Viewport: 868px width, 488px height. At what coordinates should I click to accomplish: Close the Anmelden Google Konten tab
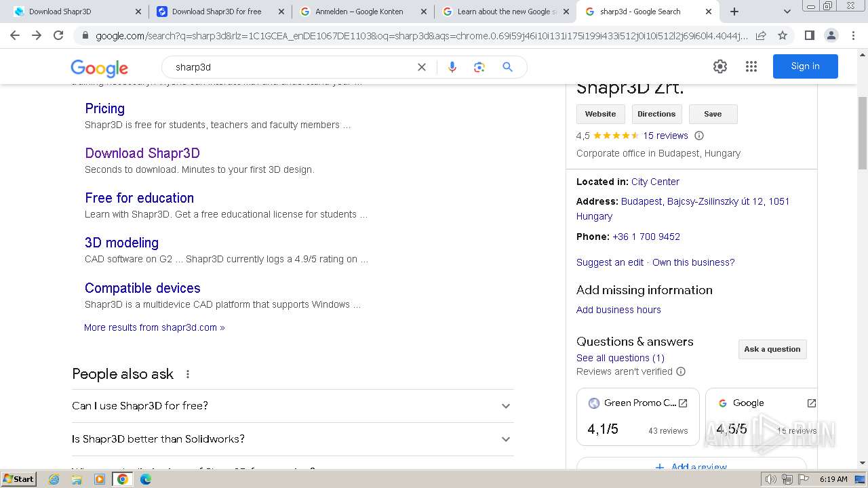pos(424,12)
